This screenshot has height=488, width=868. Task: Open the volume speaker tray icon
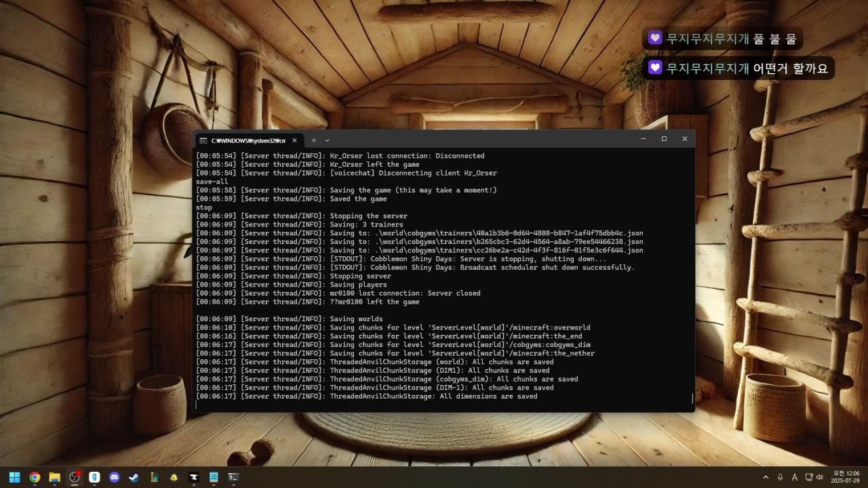pyautogui.click(x=820, y=477)
